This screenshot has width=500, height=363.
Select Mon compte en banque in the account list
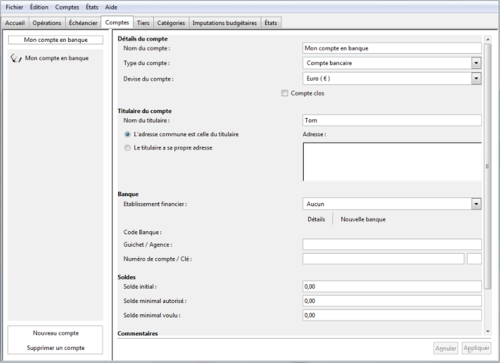tap(57, 58)
